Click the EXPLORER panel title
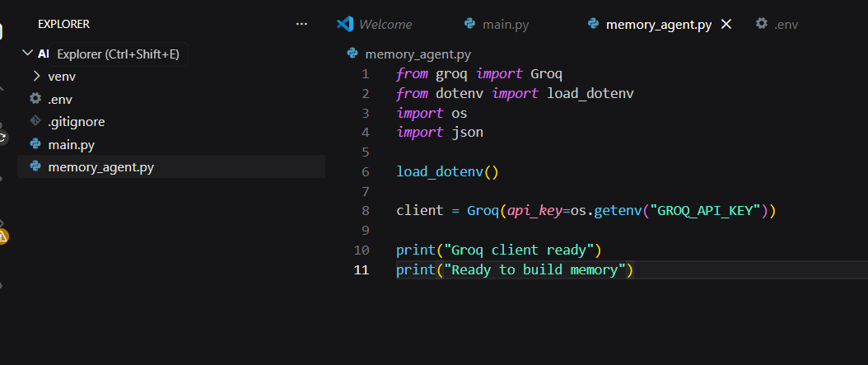 (x=63, y=25)
